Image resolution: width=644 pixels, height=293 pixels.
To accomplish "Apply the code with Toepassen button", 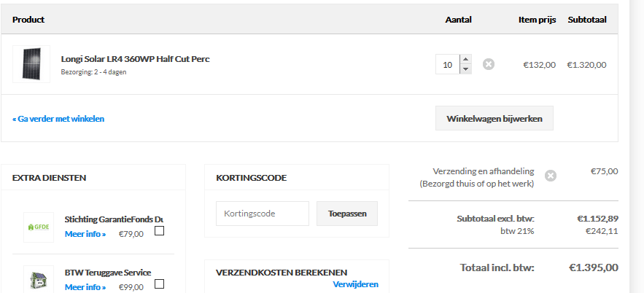I will click(347, 214).
